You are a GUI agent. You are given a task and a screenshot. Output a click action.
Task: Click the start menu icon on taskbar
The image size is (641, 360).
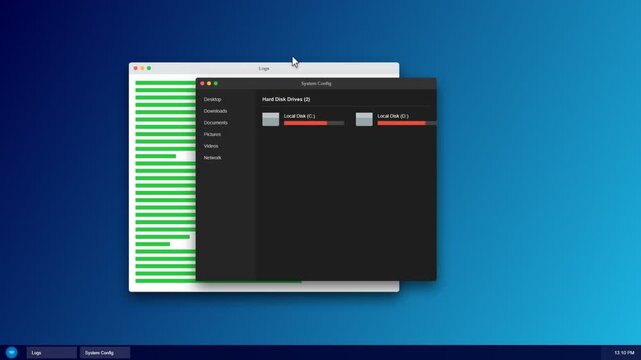(x=11, y=352)
